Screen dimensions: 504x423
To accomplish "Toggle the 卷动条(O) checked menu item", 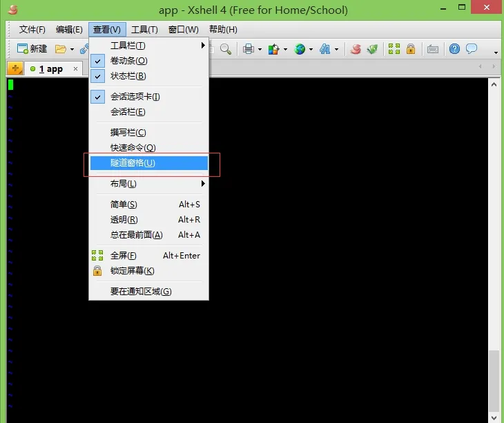I will (149, 60).
